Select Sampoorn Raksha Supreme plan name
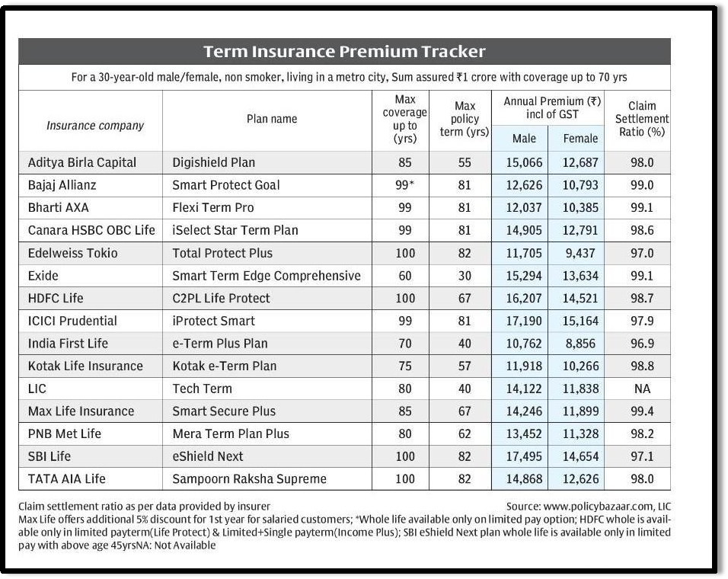Viewport: 728px width, 579px height. (x=249, y=479)
